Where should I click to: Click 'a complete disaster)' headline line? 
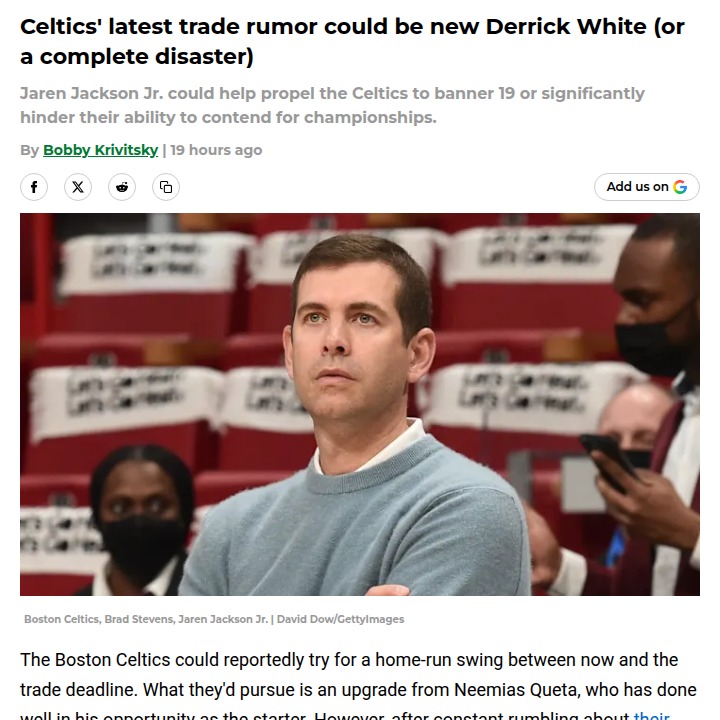[137, 57]
